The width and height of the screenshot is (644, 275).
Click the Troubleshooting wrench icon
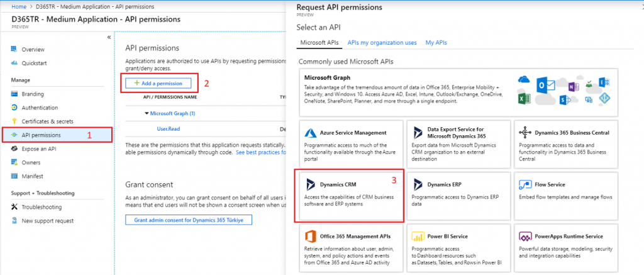[x=14, y=207]
